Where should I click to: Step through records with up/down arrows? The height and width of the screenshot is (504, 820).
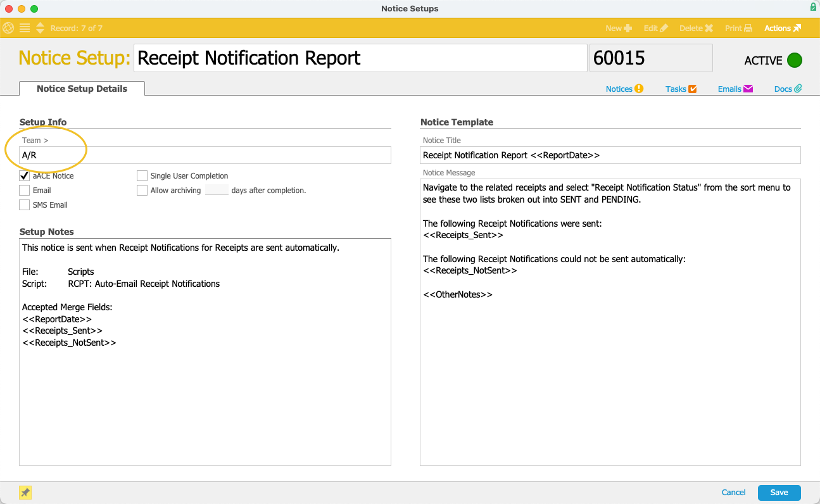coord(41,28)
